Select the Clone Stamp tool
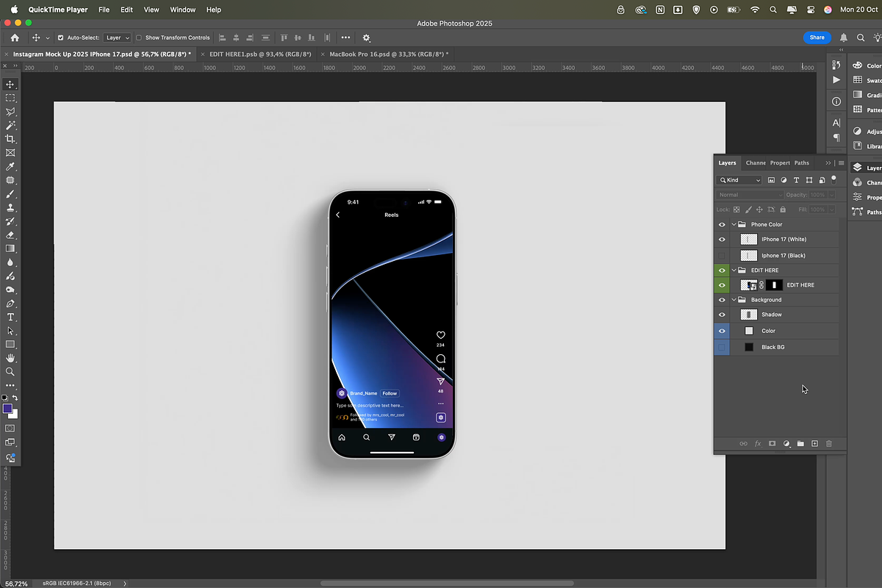The height and width of the screenshot is (588, 882). [x=10, y=208]
